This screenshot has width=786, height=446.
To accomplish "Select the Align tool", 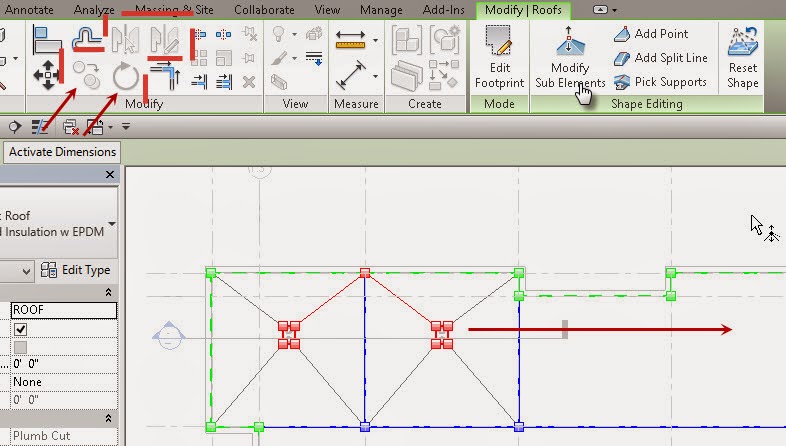I will 46,40.
